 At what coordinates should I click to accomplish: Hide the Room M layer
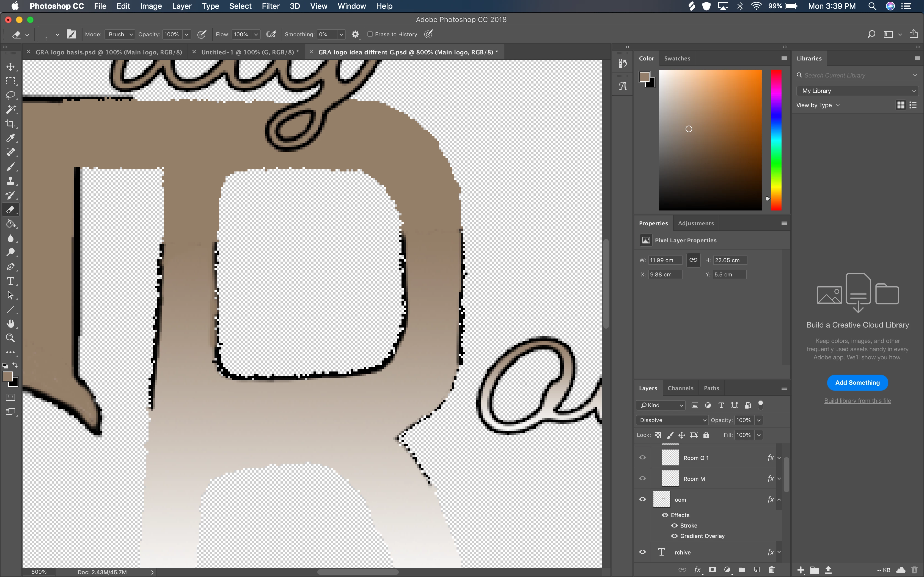[x=643, y=479]
